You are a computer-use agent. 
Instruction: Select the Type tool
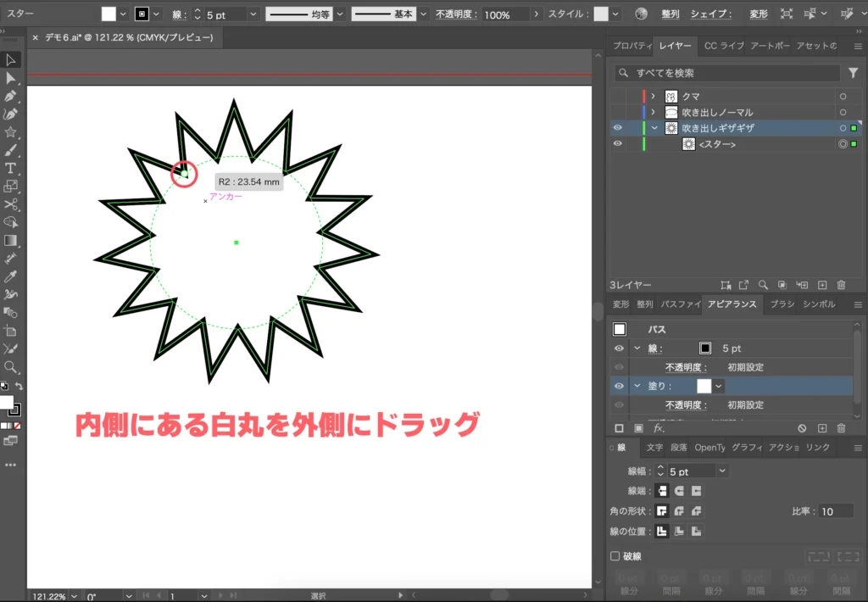(x=11, y=169)
